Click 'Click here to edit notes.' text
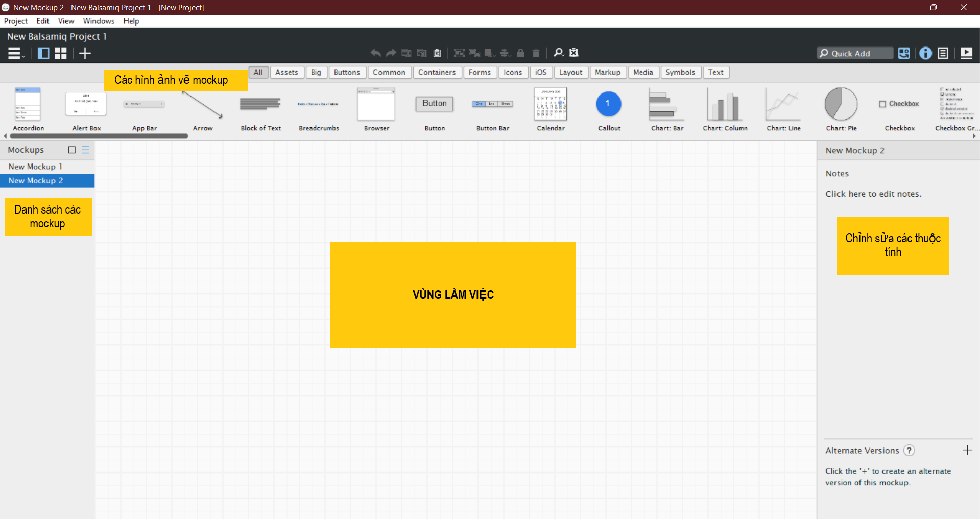Screen dimensions: 980x519 coord(873,194)
